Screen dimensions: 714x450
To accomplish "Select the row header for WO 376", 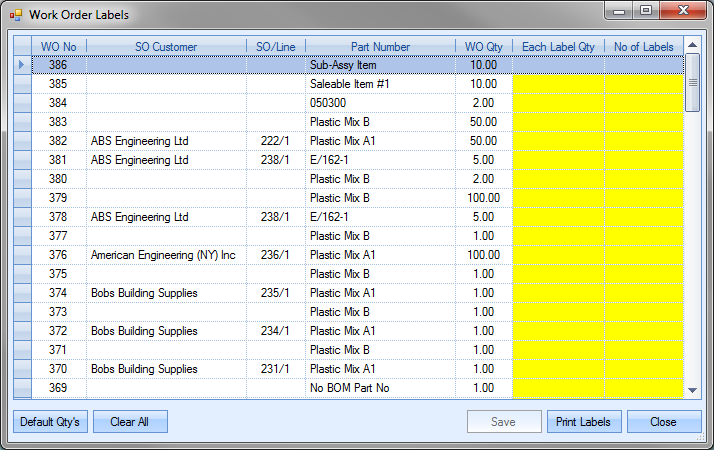I will point(21,255).
